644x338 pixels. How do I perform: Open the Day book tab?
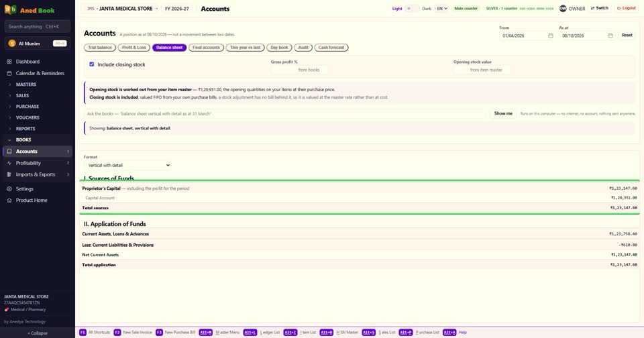tap(279, 48)
